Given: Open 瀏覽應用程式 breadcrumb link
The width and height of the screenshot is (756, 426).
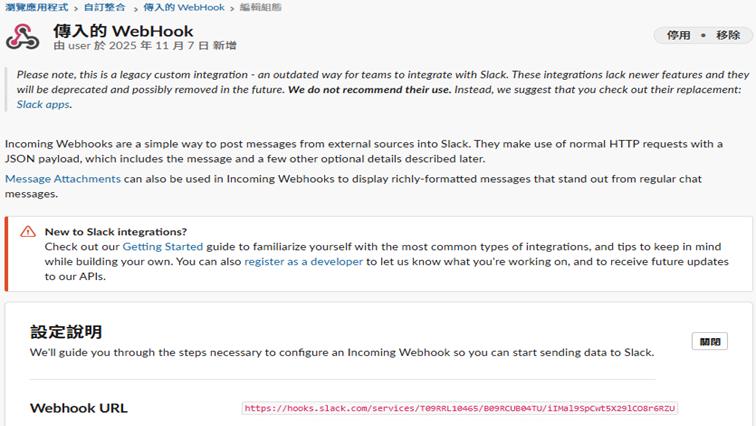Looking at the screenshot, I should coord(35,7).
